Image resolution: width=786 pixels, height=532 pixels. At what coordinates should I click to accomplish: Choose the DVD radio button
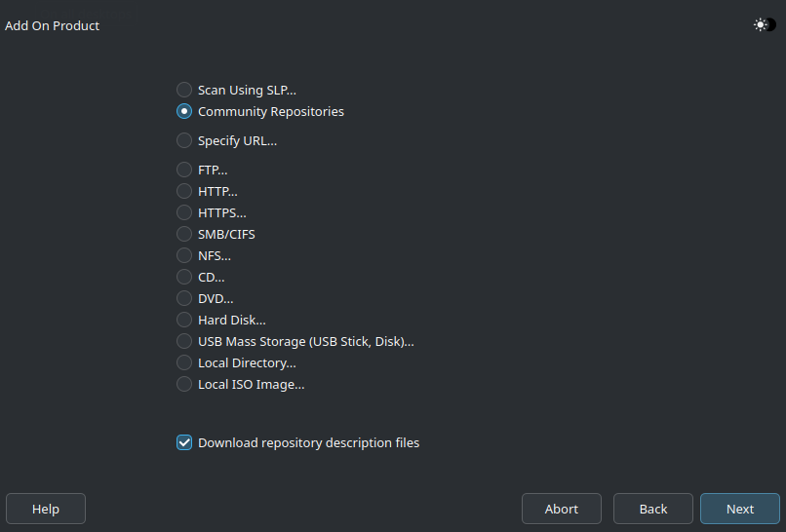coord(184,298)
